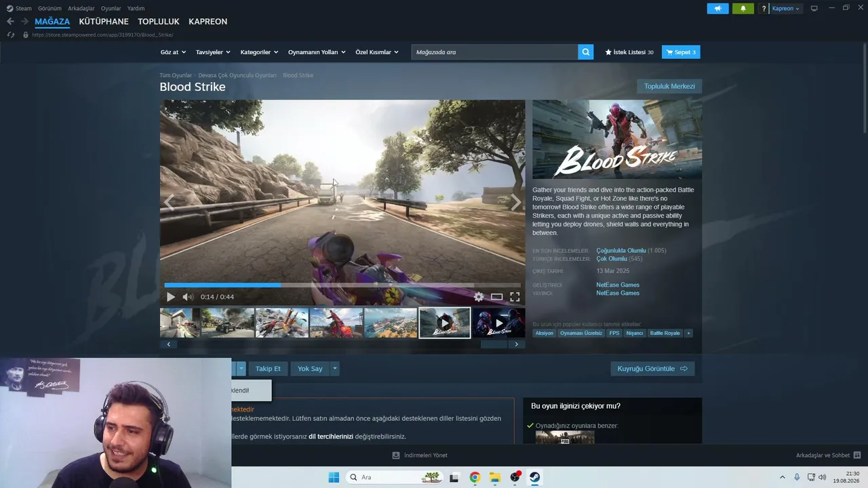Select the Battle Royale tag
This screenshot has width=868, height=488.
pyautogui.click(x=665, y=333)
